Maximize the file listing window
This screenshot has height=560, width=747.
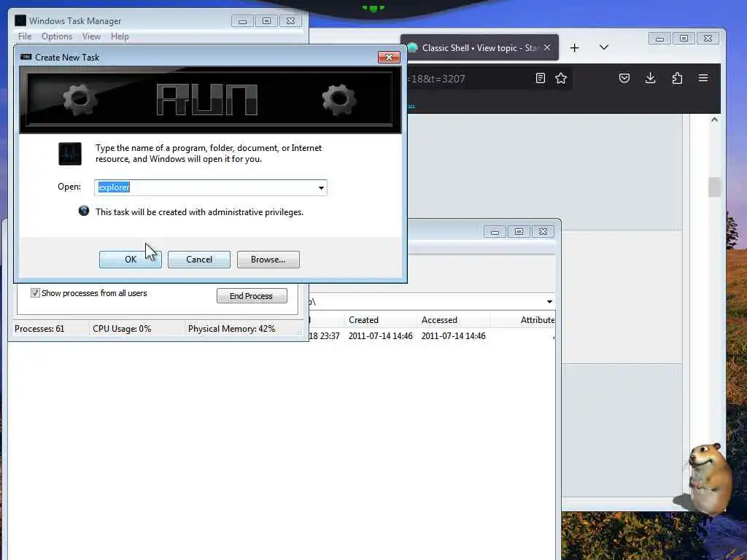519,231
